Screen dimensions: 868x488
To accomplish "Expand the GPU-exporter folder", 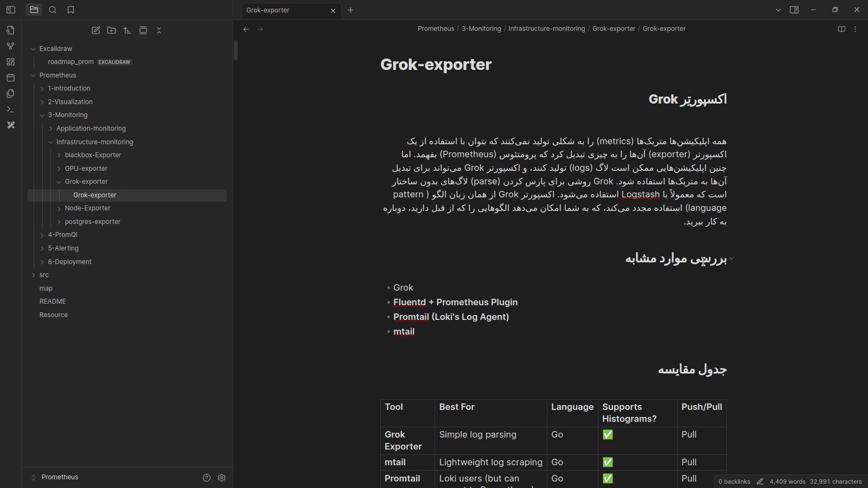I will (59, 169).
